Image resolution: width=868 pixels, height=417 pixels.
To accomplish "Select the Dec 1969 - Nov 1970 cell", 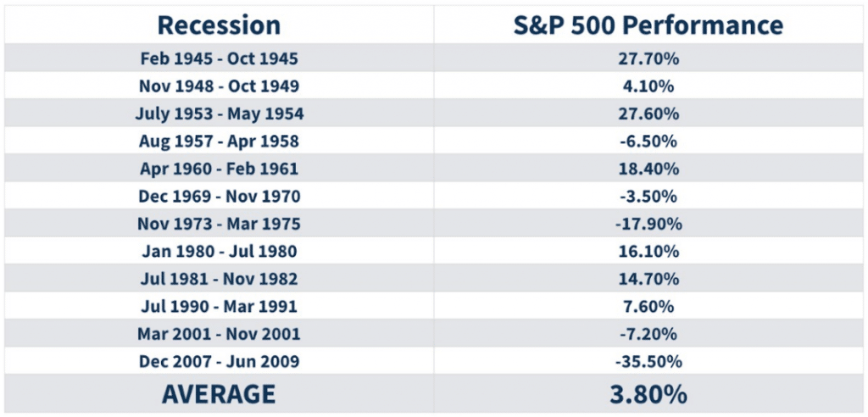I will pyautogui.click(x=219, y=197).
